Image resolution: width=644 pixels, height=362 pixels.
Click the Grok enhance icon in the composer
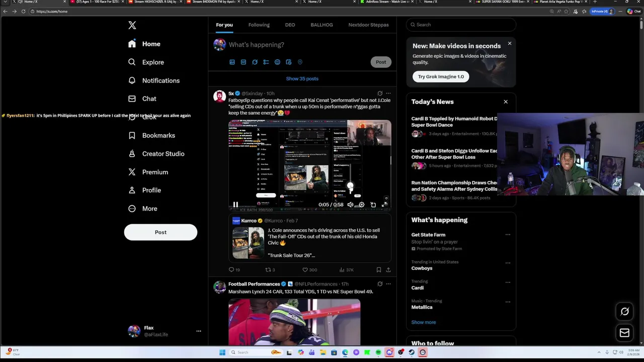(255, 62)
